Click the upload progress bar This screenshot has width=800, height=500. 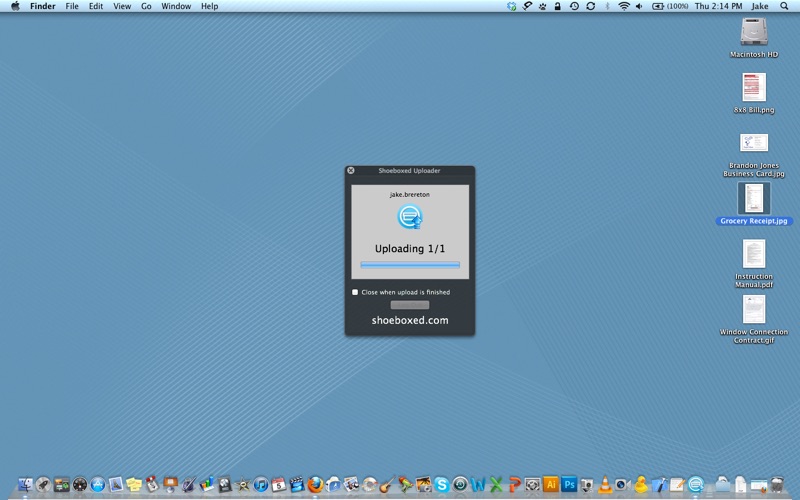point(410,265)
